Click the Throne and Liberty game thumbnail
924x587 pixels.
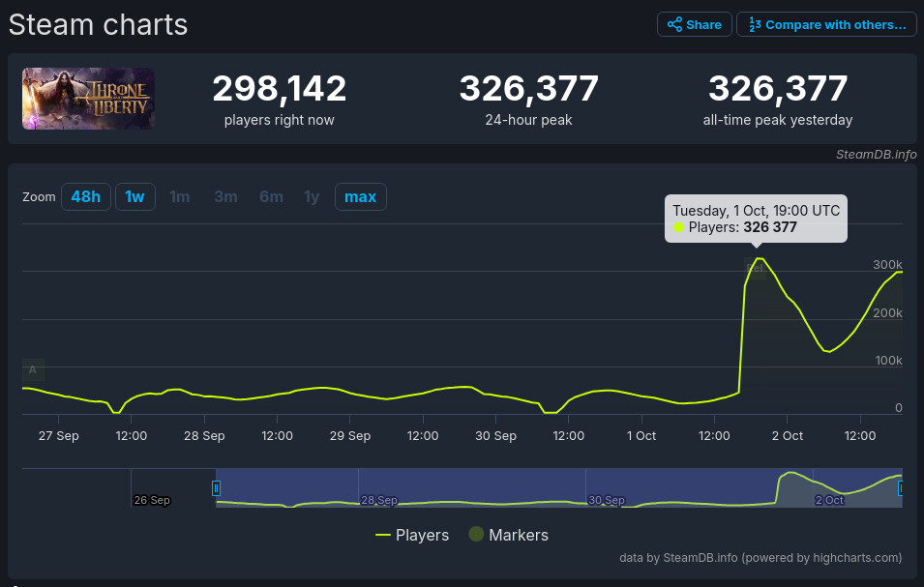(88, 99)
